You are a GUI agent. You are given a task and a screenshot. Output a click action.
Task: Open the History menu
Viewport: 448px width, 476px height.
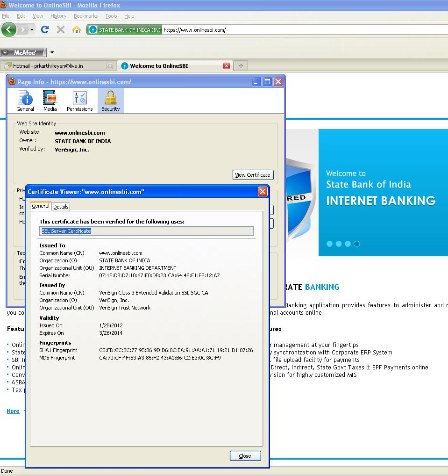(58, 16)
